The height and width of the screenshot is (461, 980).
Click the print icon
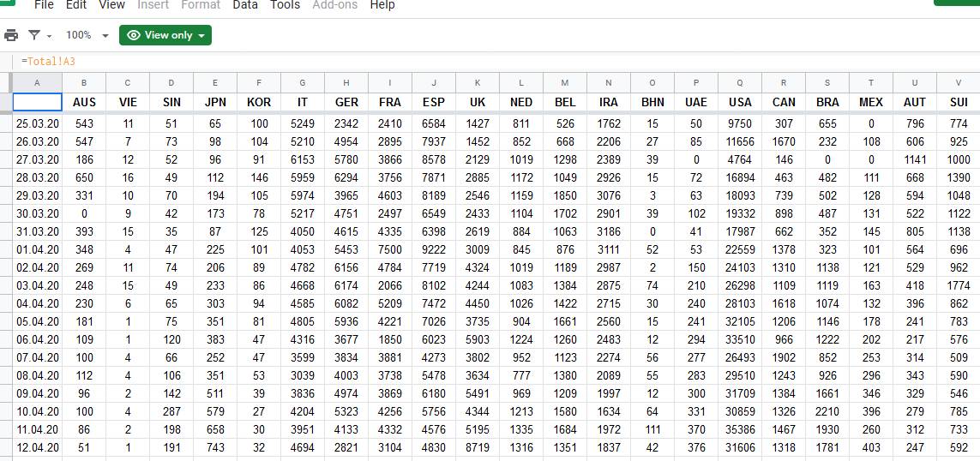10,35
